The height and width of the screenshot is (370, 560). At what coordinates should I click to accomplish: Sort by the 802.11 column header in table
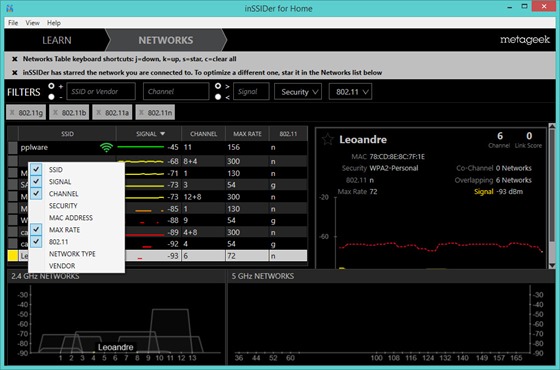pos(288,134)
